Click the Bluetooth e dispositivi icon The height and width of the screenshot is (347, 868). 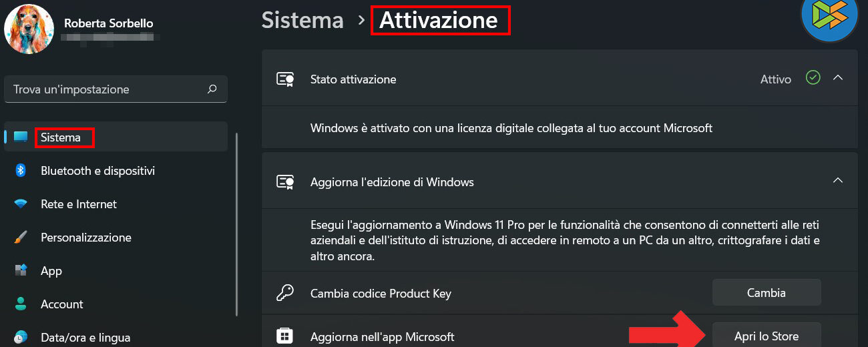point(21,171)
